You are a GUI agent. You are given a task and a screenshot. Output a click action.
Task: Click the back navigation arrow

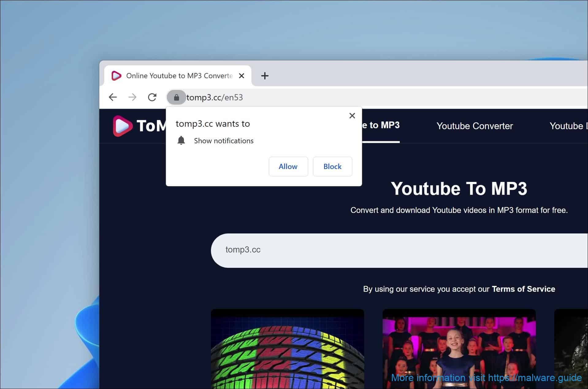(x=113, y=97)
